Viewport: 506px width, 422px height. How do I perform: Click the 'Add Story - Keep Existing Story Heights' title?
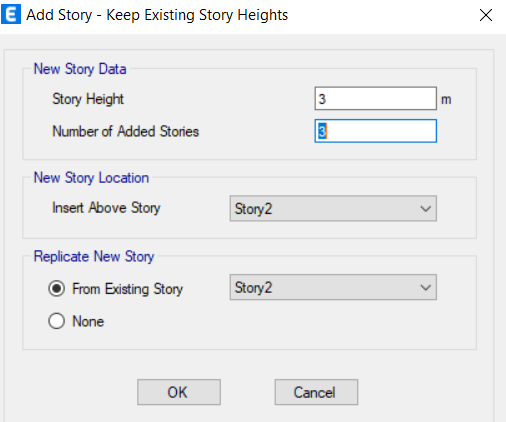point(157,15)
